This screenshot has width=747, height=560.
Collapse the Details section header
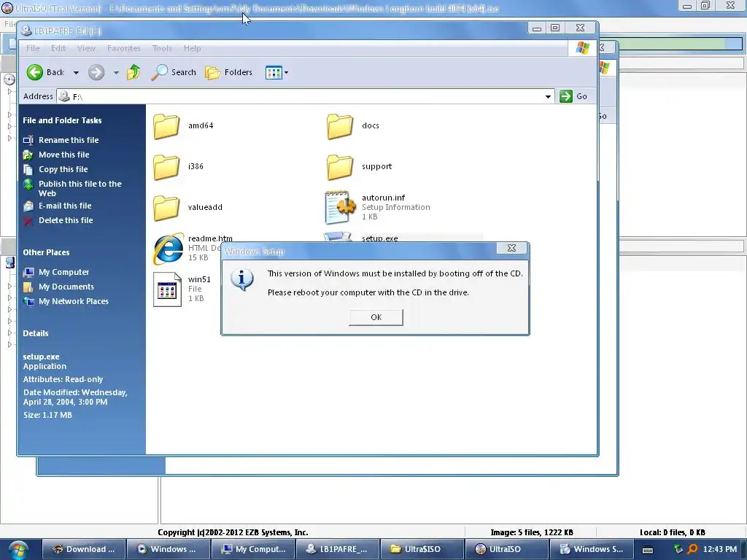pos(36,333)
